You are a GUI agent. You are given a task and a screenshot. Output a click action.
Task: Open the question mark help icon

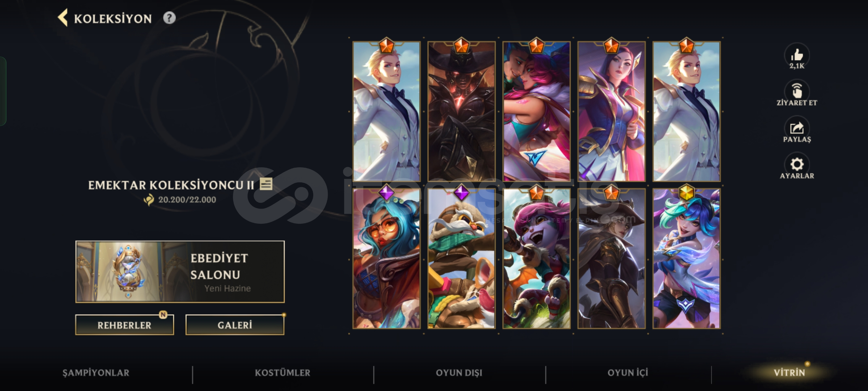(169, 18)
